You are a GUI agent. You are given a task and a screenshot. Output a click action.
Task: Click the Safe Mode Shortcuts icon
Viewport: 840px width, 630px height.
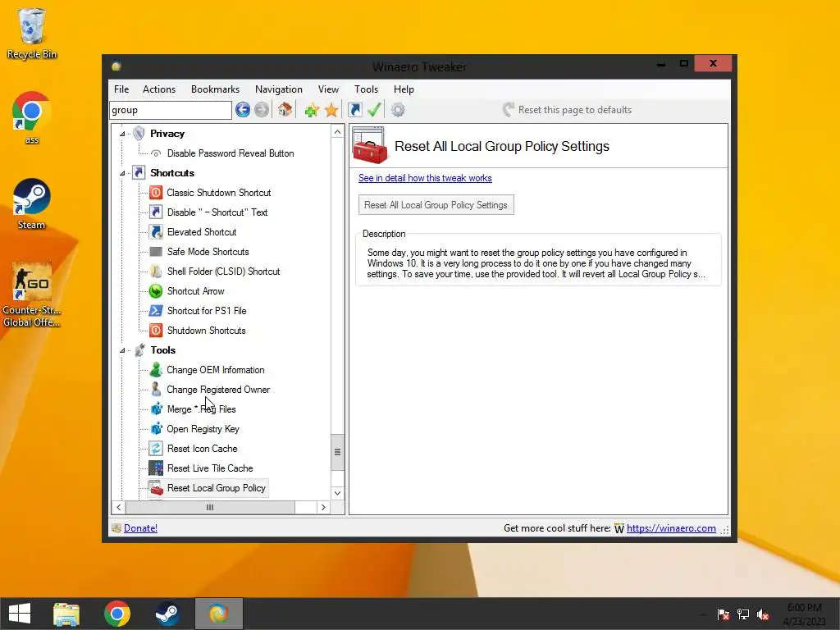click(155, 252)
